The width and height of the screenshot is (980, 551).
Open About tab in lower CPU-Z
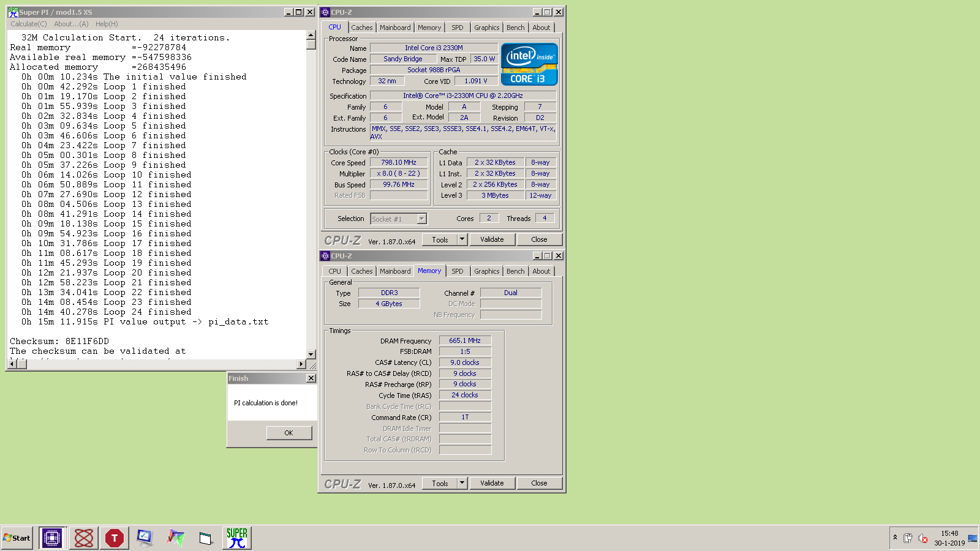tap(541, 271)
